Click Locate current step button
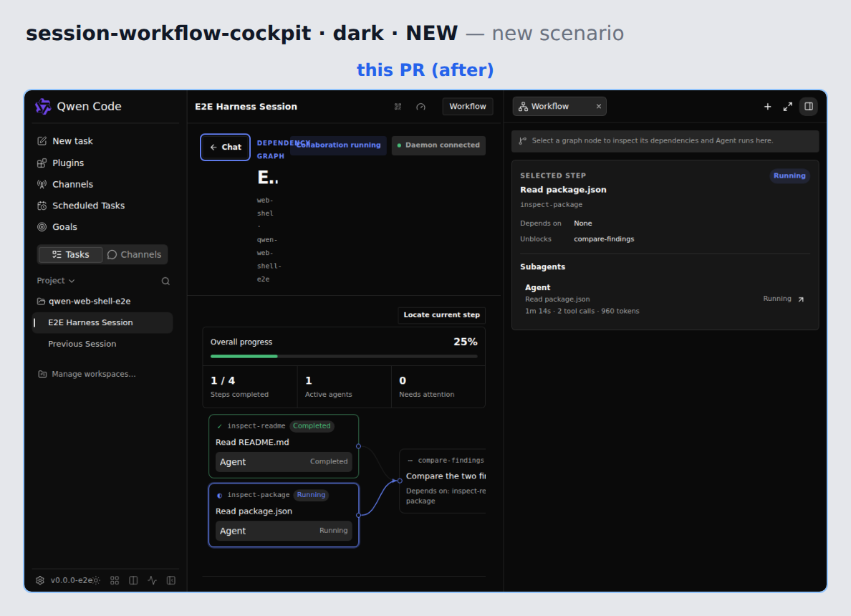This screenshot has width=851, height=616. [442, 314]
